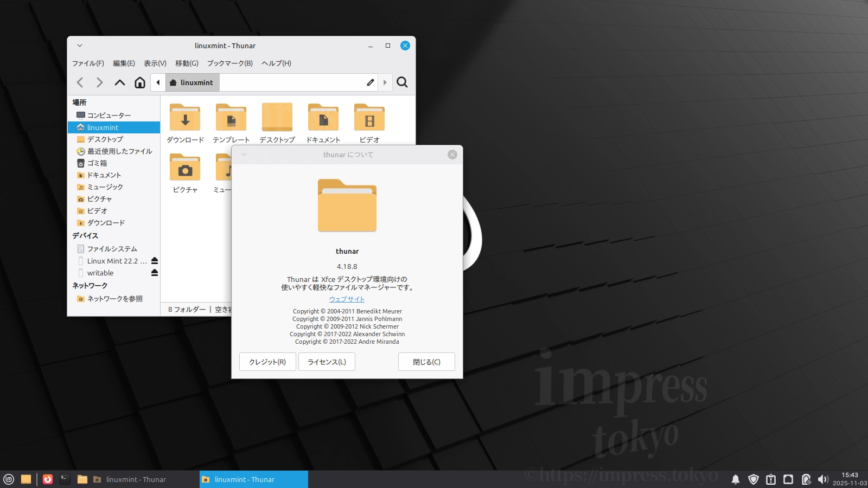The width and height of the screenshot is (868, 488).
Task: Go to the parent folder with up arrow
Action: [120, 82]
